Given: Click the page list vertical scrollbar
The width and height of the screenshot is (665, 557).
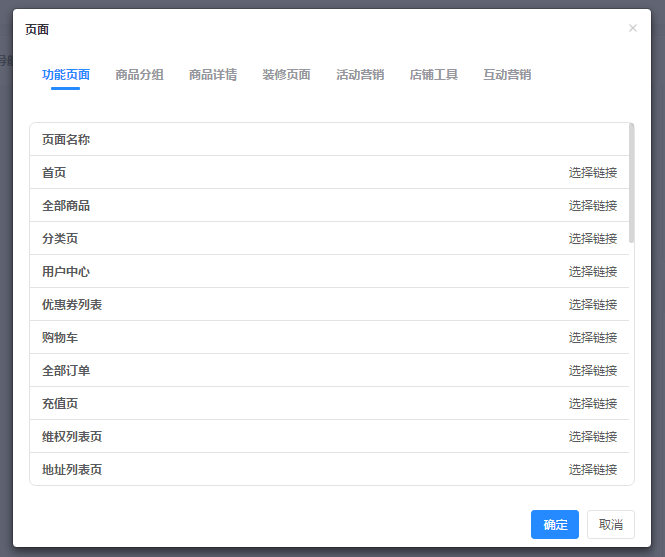Looking at the screenshot, I should click(x=631, y=183).
